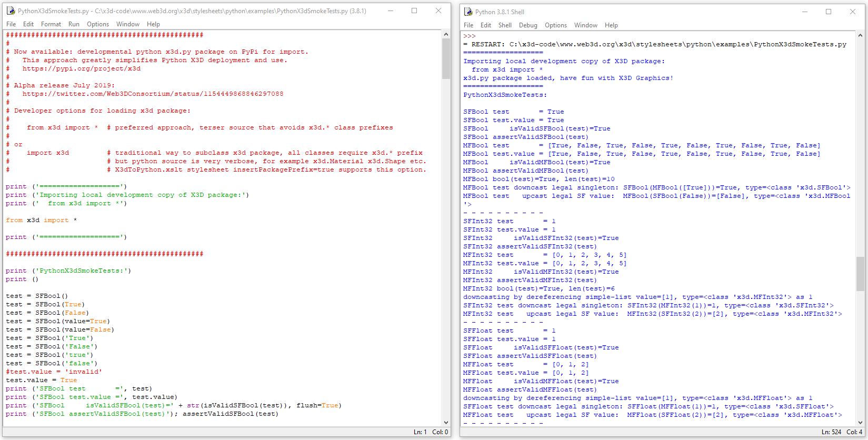Click the editor scrollbar's up arrow
Image resolution: width=868 pixels, height=440 pixels.
point(446,34)
